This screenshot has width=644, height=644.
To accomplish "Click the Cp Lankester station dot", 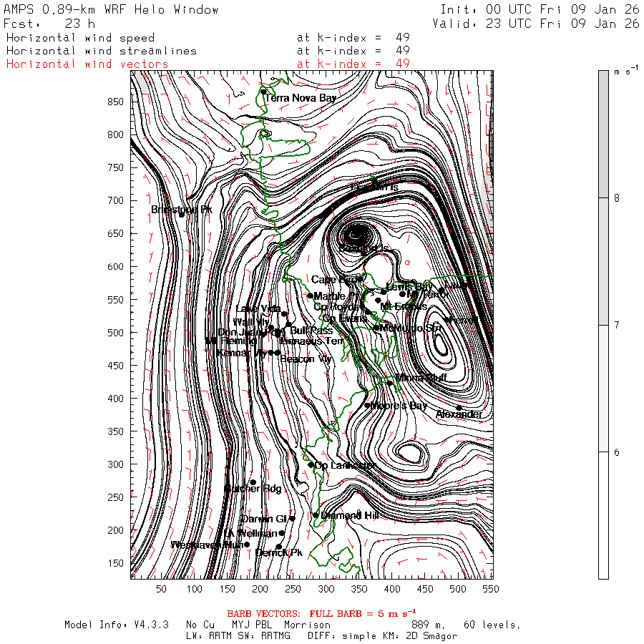I will [x=311, y=465].
